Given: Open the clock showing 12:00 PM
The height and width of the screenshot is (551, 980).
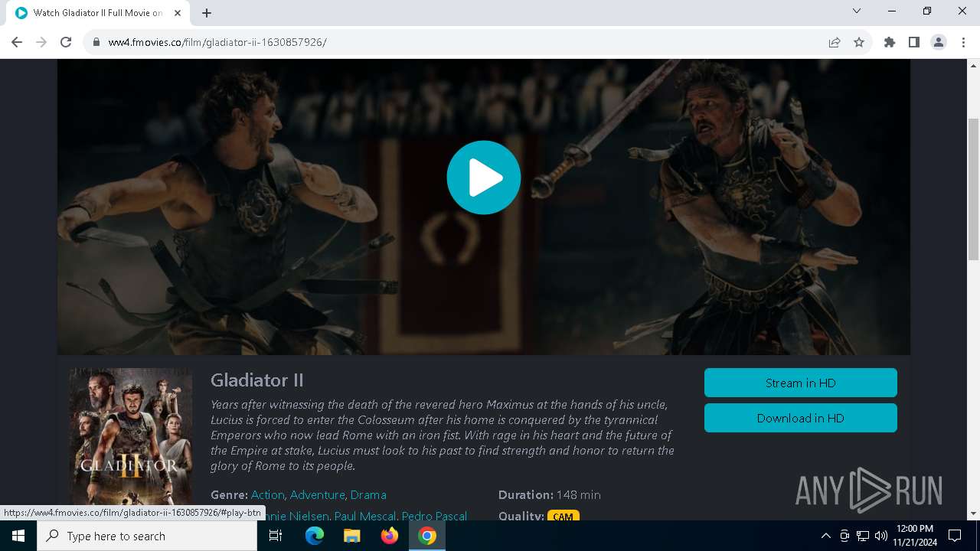Looking at the screenshot, I should point(914,536).
